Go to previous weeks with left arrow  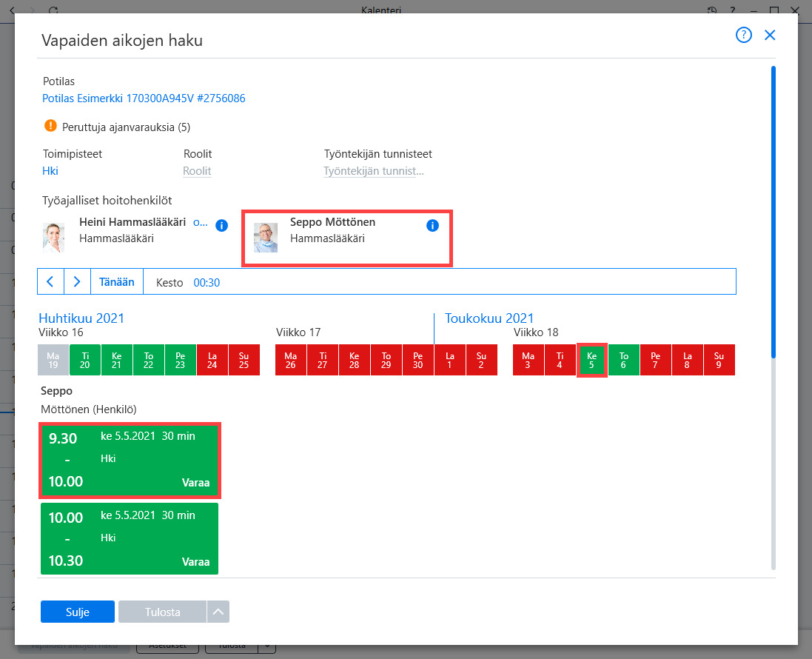pos(51,282)
